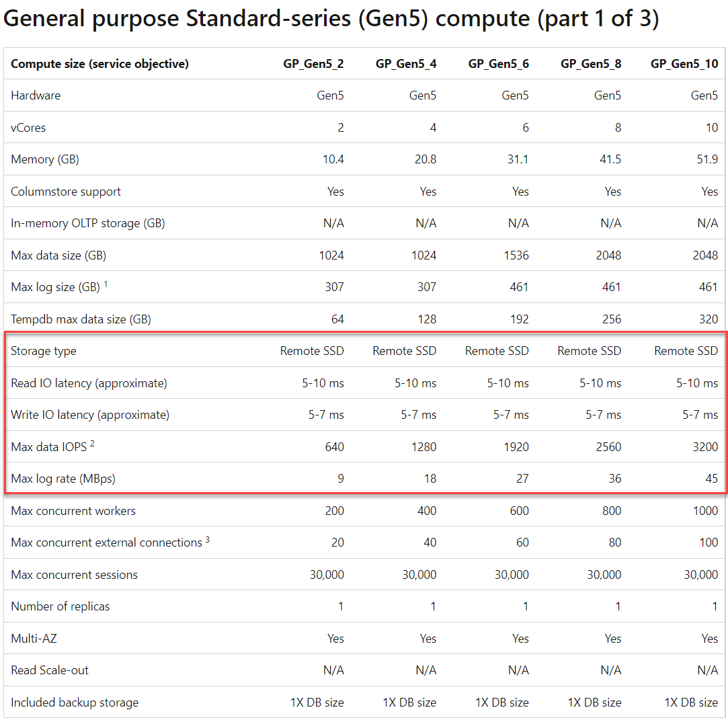This screenshot has height=720, width=728.
Task: Click the IOPS value 3200
Action: click(x=705, y=447)
